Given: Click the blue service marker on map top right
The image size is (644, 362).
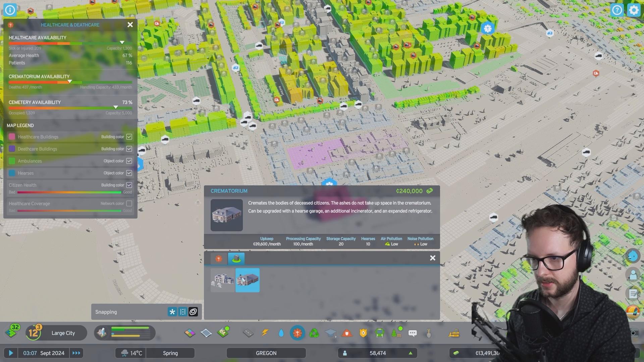Looking at the screenshot, I should (x=488, y=28).
